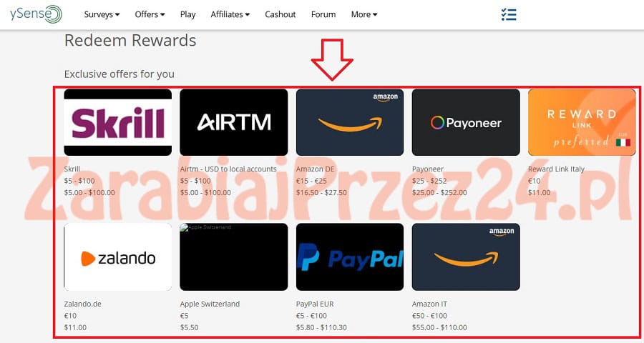Image resolution: width=644 pixels, height=343 pixels.
Task: Open the zalando reward card
Action: pyautogui.click(x=118, y=257)
